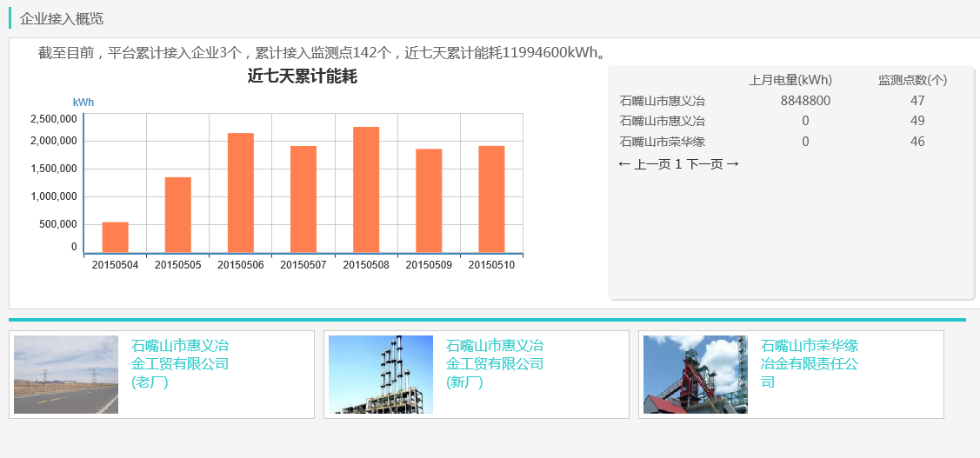The image size is (980, 458).
Task: Select the 20150509 bar in chart
Action: (x=429, y=201)
